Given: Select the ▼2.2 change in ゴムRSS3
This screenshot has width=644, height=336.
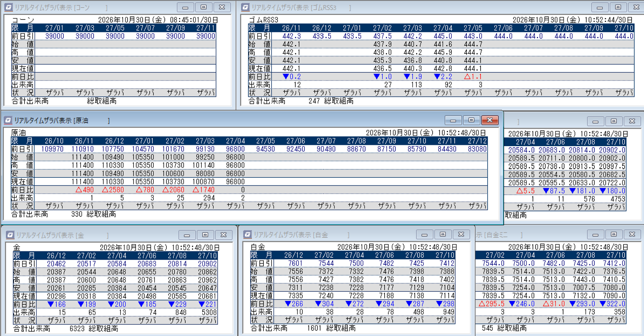Looking at the screenshot, I should 443,77.
